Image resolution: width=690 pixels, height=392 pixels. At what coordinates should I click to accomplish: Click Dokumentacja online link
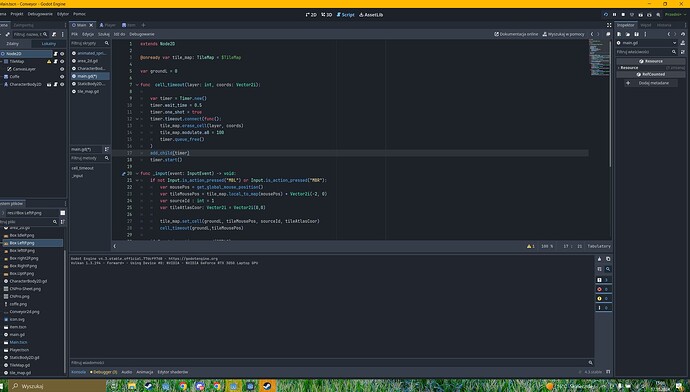tap(516, 34)
